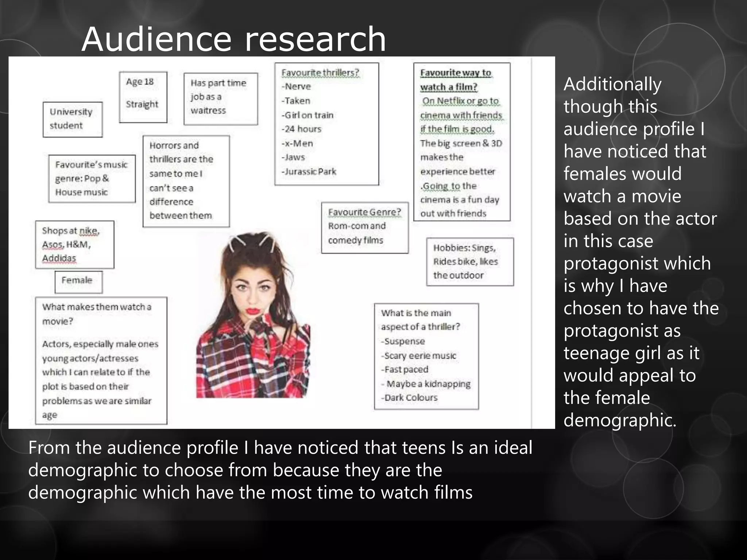Click the 'Age 18 Straight' box
Screen dimensions: 747x560
[143, 97]
